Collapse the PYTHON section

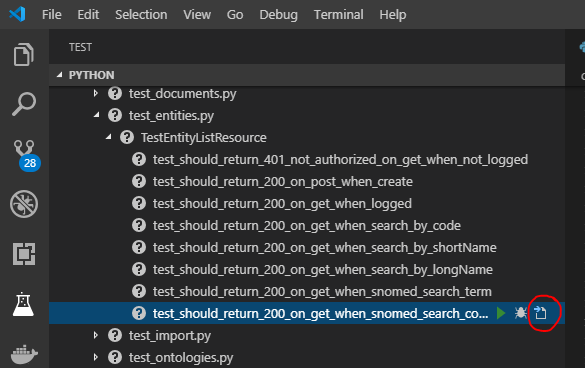point(60,75)
